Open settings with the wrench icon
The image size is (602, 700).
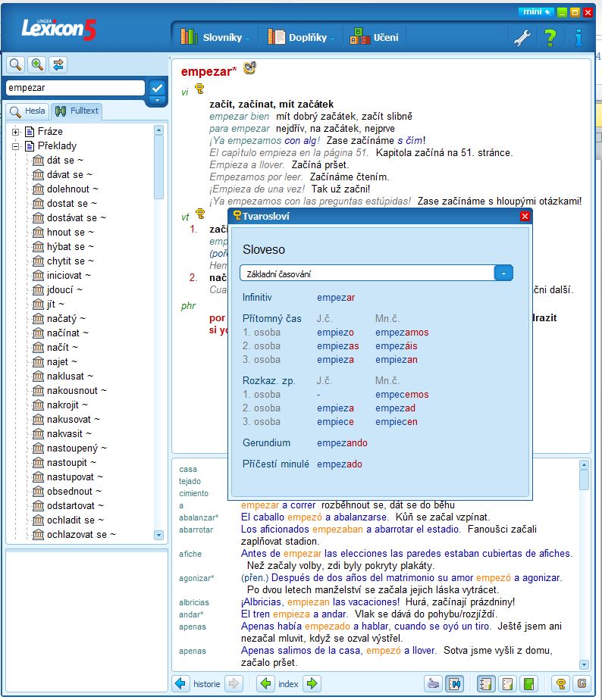522,38
